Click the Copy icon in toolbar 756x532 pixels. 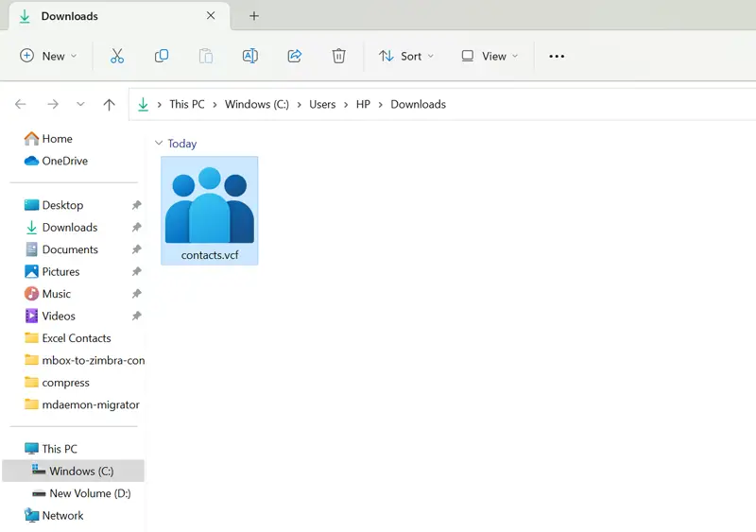coord(162,57)
